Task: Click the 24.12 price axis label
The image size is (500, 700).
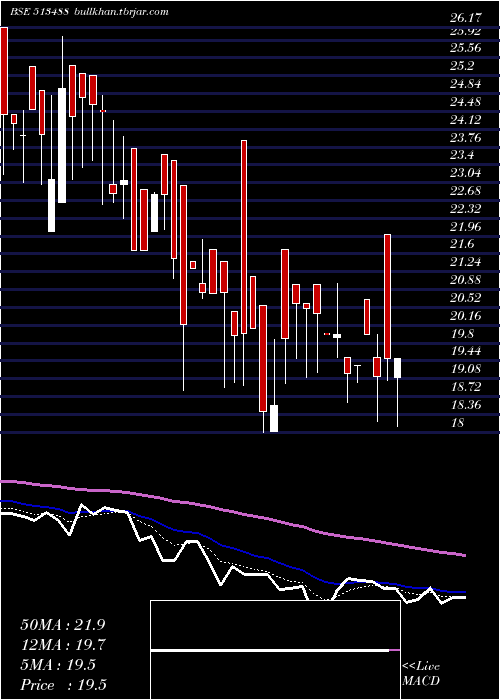Action: pyautogui.click(x=466, y=120)
